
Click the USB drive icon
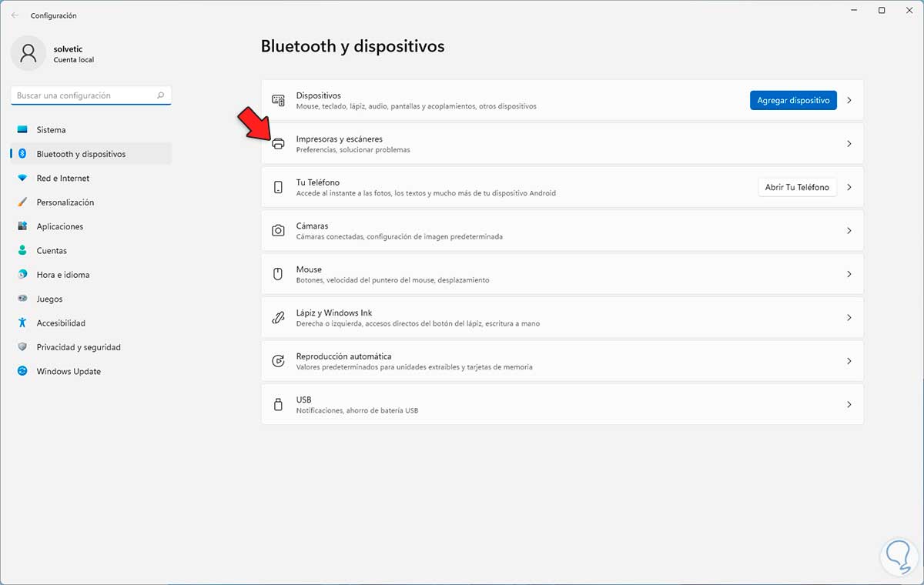[x=278, y=404]
